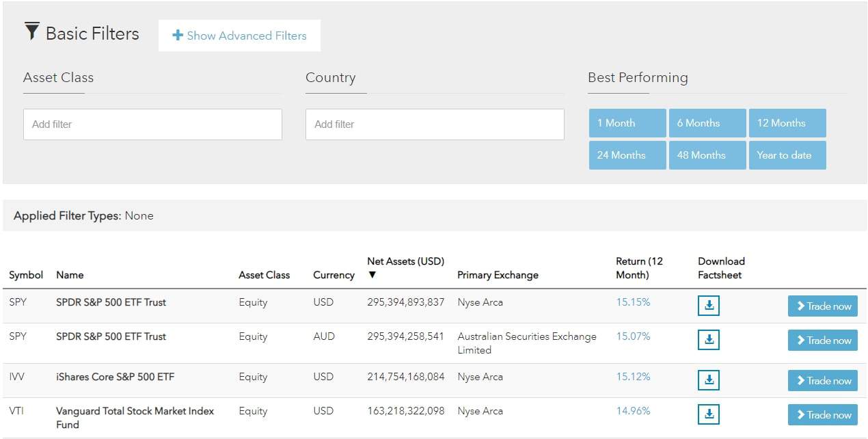Open the Country filter field
The height and width of the screenshot is (439, 868).
[x=435, y=124]
